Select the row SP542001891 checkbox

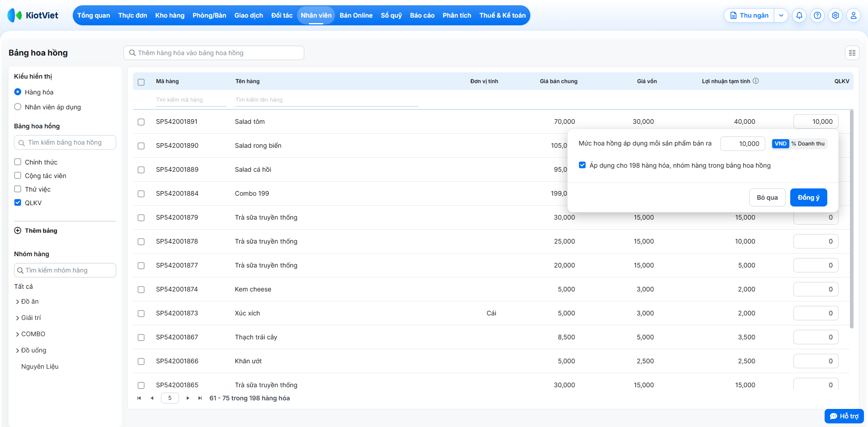point(141,122)
